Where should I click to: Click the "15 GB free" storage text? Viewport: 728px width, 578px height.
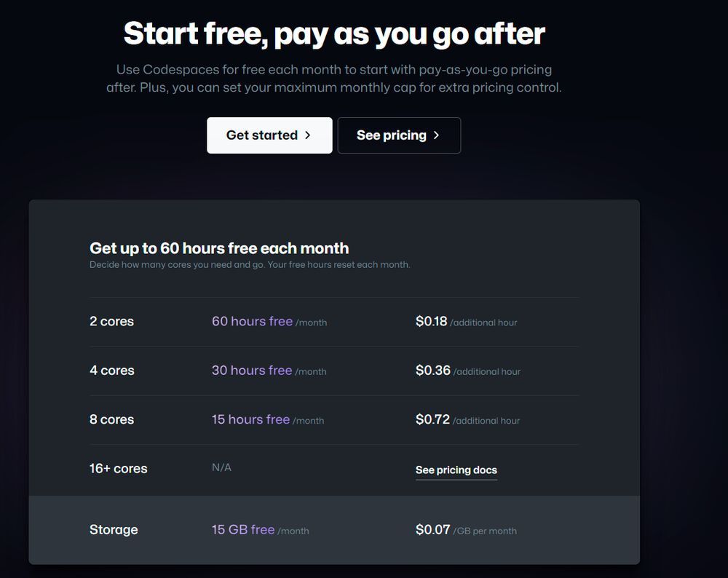point(243,530)
